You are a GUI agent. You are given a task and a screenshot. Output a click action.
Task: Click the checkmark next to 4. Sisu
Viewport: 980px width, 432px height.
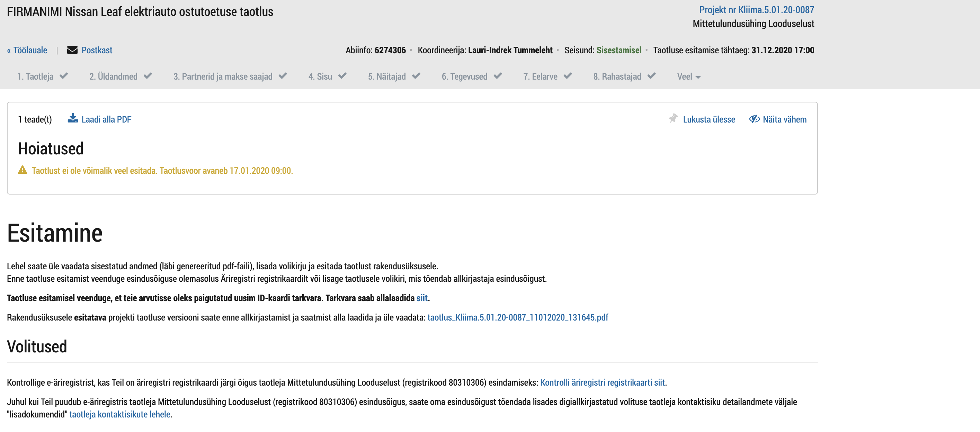(x=342, y=76)
